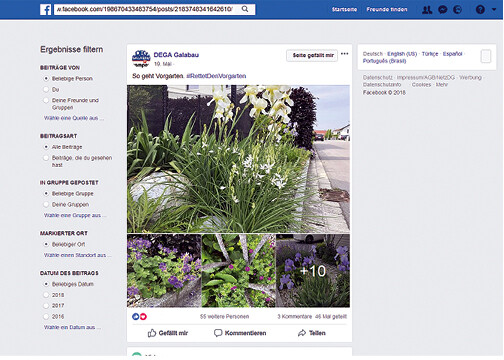Click the search magnifier icon

click(x=245, y=9)
